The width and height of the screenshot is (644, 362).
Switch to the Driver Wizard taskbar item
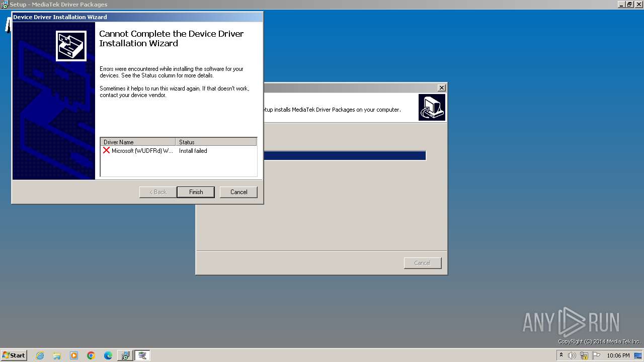click(x=142, y=355)
